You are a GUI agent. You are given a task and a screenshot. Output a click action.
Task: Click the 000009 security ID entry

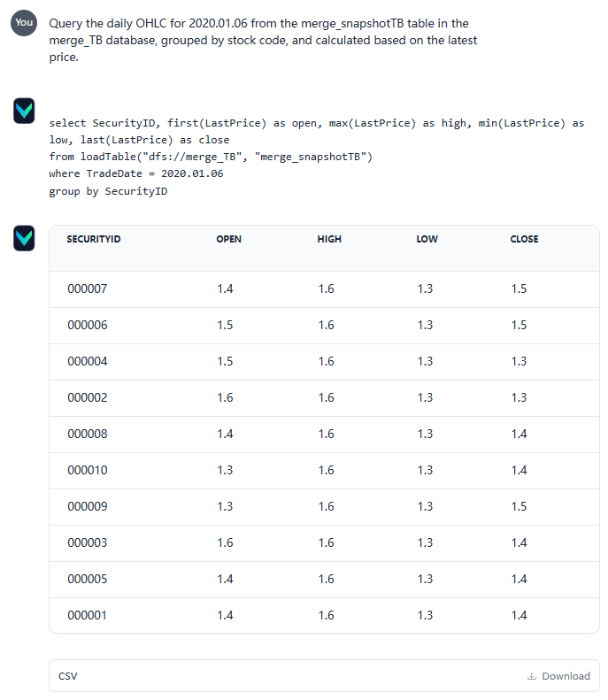88,507
